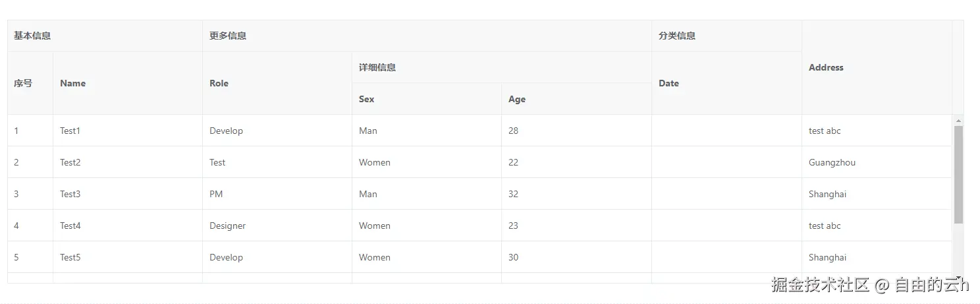980x304 pixels.
Task: Click the vertical scrollbar thumb
Action: (x=958, y=174)
